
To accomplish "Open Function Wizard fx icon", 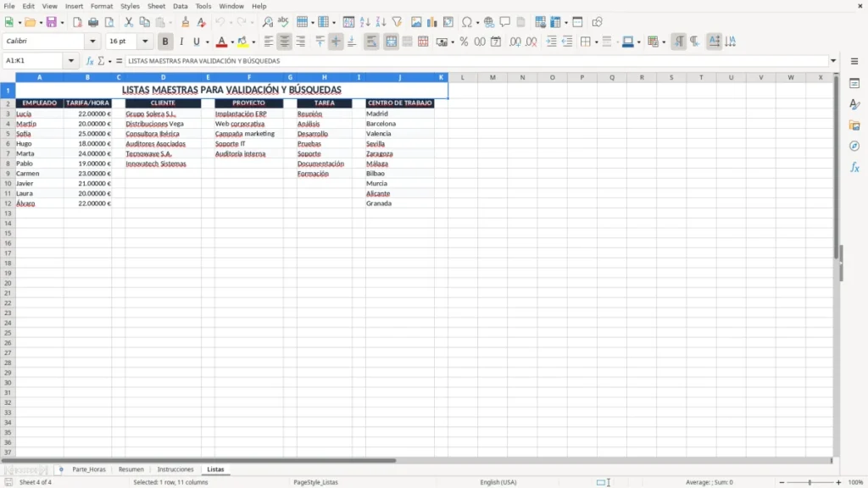I will click(x=90, y=61).
